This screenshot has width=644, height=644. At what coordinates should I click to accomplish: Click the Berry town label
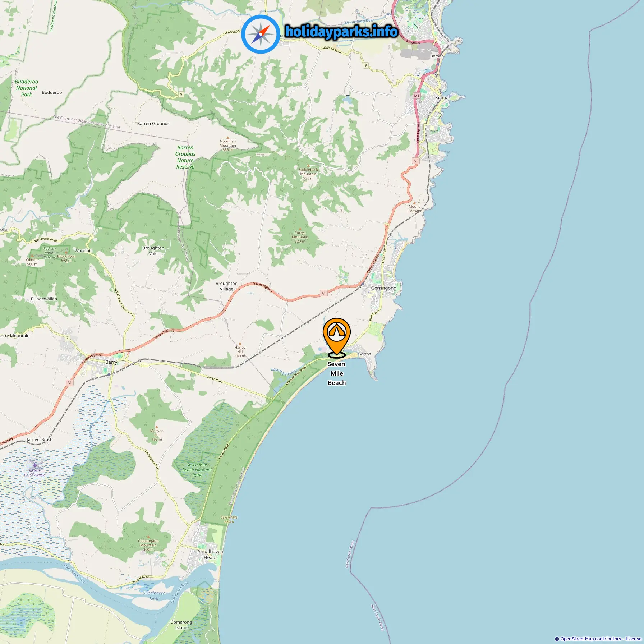click(111, 362)
